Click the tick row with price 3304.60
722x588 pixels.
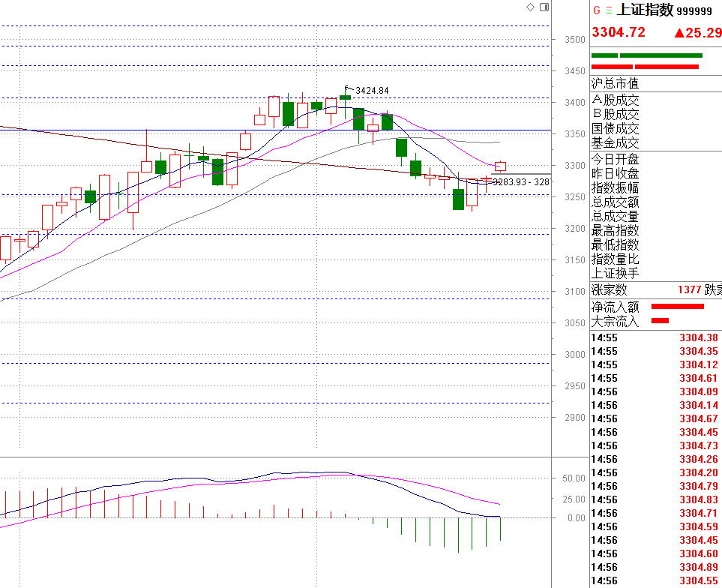(656, 553)
